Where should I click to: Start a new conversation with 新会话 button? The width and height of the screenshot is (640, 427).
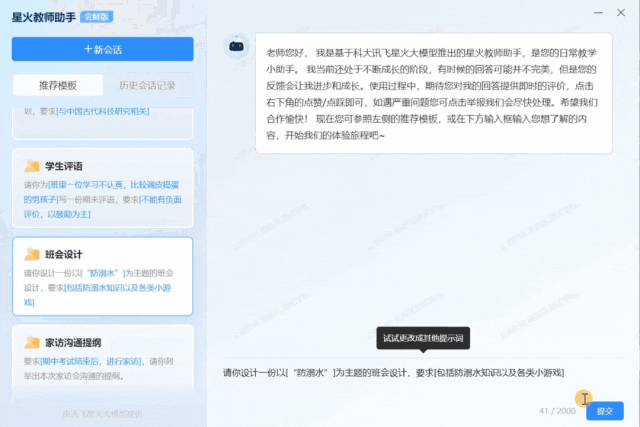102,49
